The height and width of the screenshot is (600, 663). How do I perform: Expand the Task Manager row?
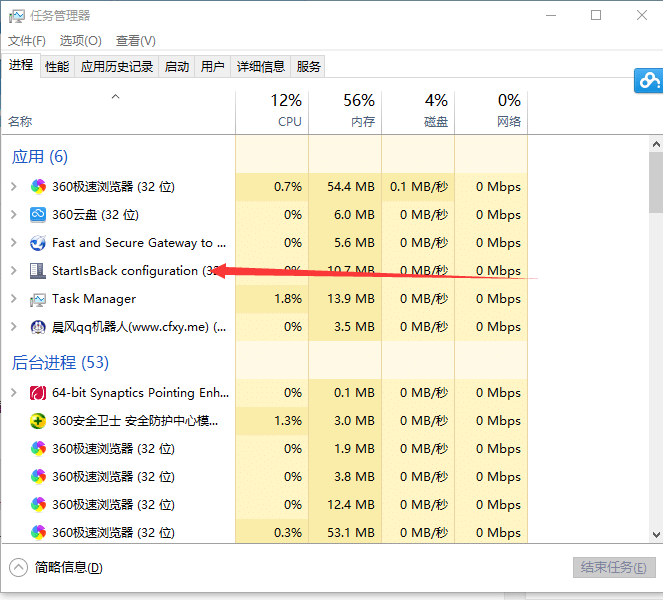coord(14,299)
